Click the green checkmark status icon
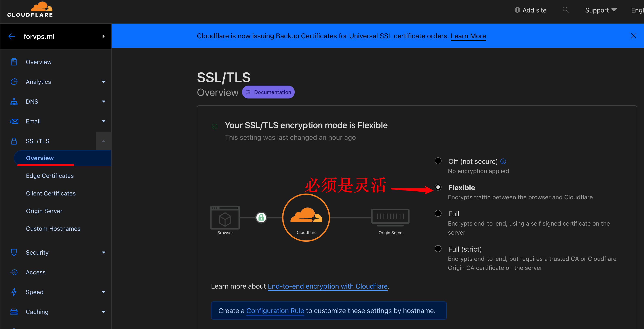 (x=215, y=126)
